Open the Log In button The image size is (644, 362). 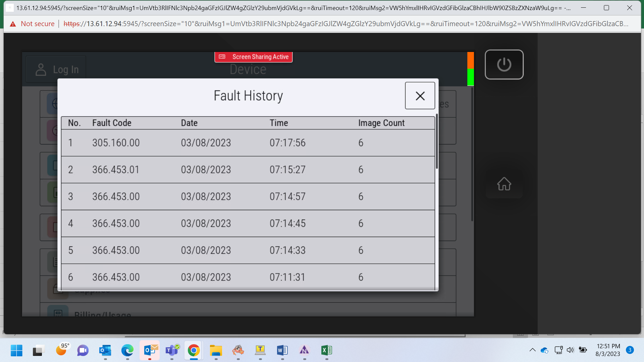[56, 69]
